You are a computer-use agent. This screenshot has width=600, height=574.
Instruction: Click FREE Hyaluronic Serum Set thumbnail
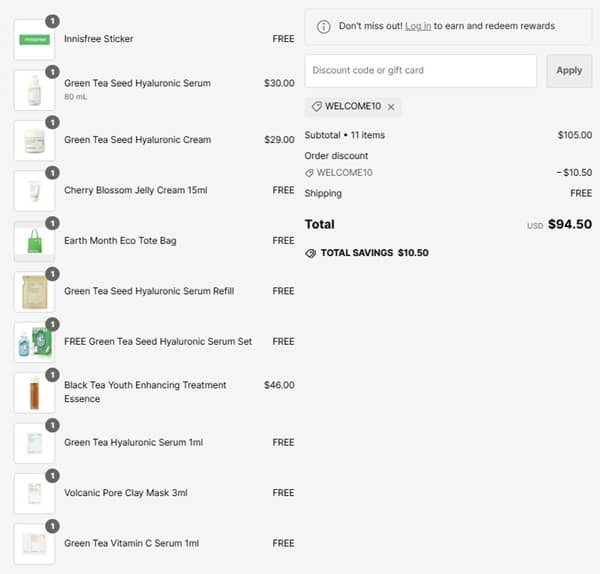click(x=34, y=342)
